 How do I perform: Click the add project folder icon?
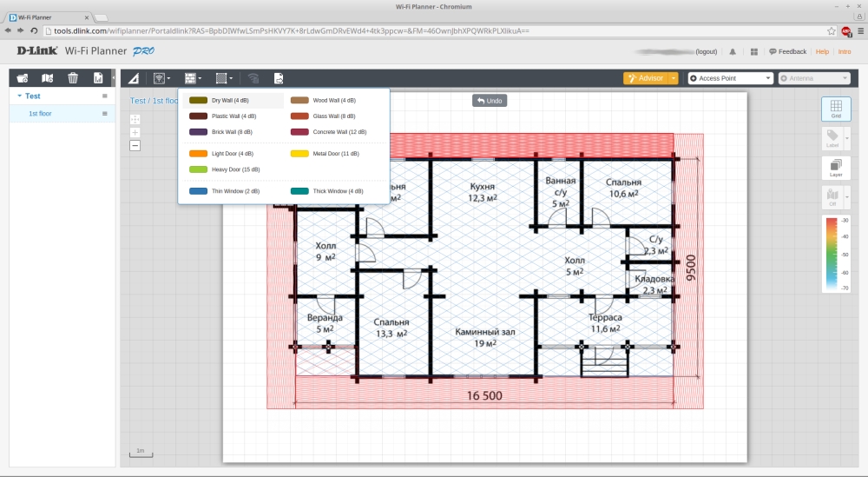23,78
